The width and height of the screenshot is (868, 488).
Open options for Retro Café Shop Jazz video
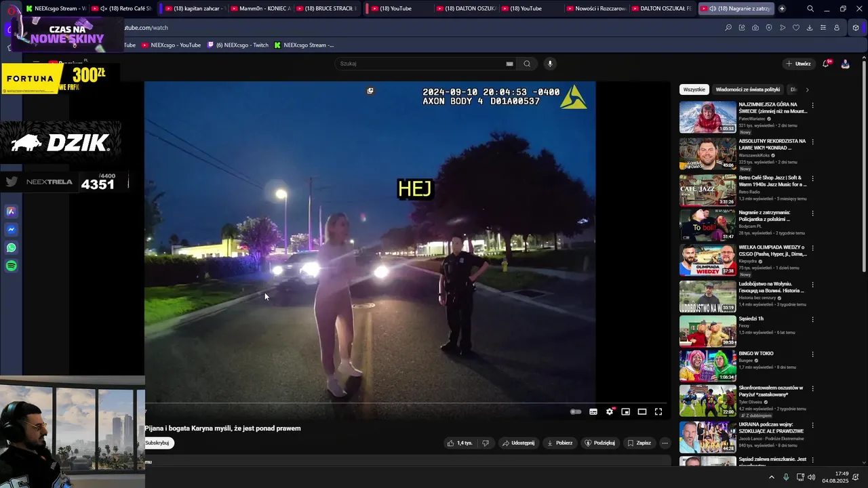point(812,179)
